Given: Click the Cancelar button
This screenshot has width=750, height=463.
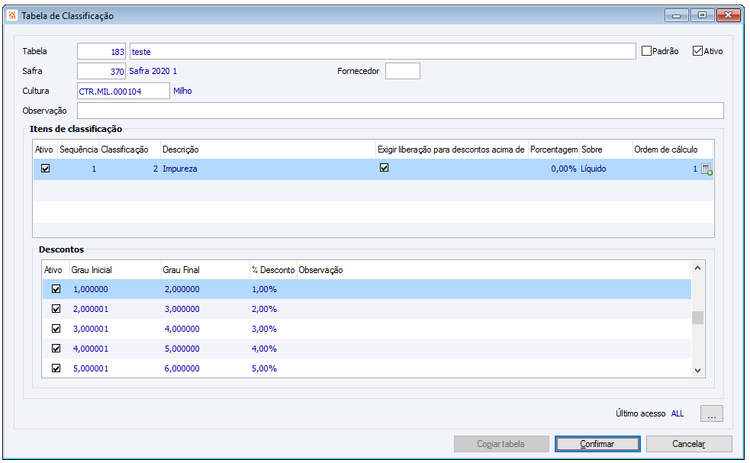Looking at the screenshot, I should pyautogui.click(x=689, y=444).
